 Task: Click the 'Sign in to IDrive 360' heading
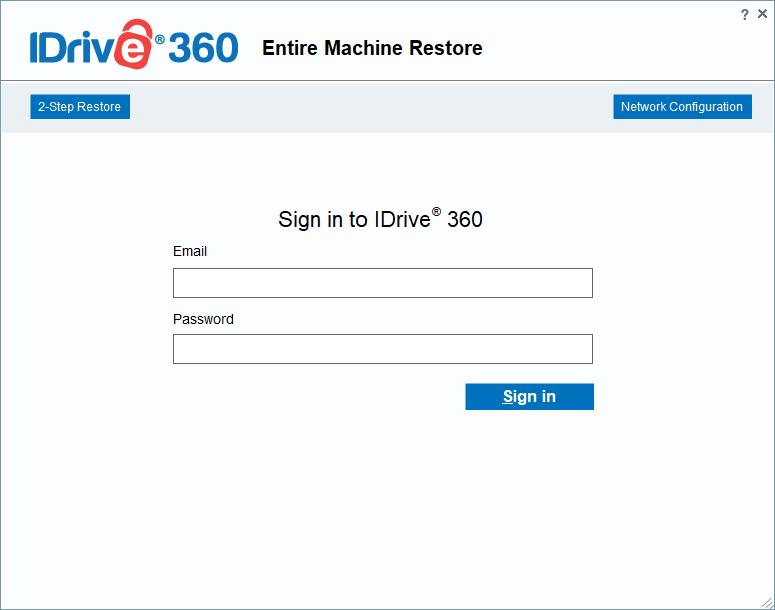(380, 220)
